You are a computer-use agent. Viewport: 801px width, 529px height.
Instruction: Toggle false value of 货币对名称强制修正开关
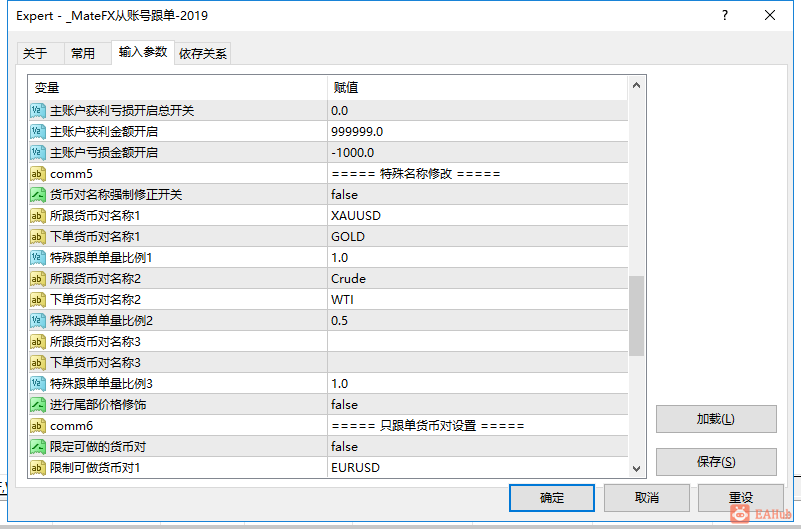click(478, 195)
